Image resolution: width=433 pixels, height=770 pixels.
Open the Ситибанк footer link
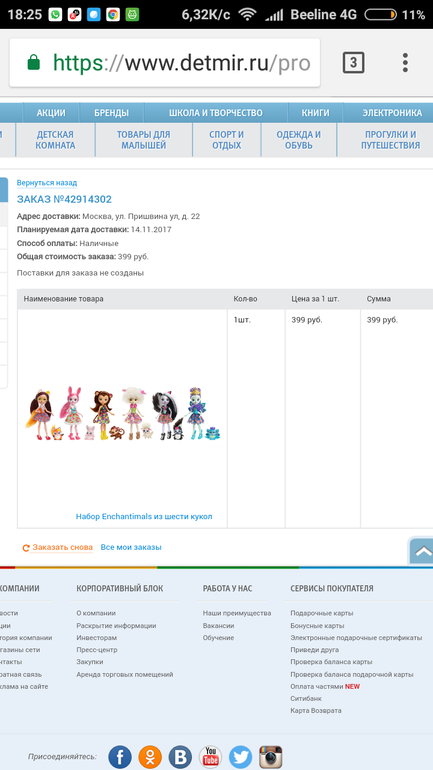pyautogui.click(x=306, y=698)
